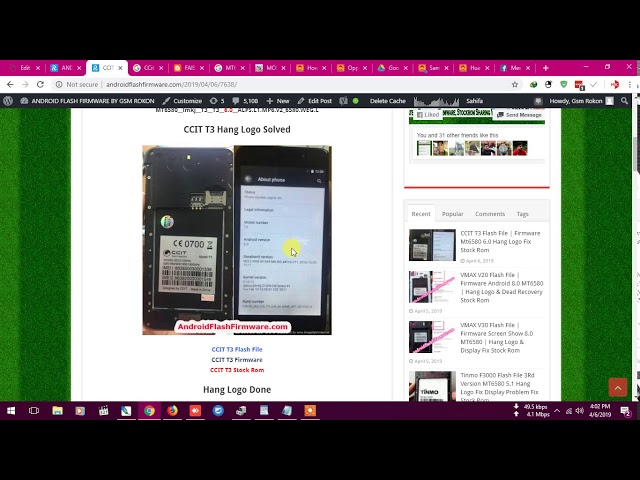Open a new browser tab with the plus button

pos(546,68)
